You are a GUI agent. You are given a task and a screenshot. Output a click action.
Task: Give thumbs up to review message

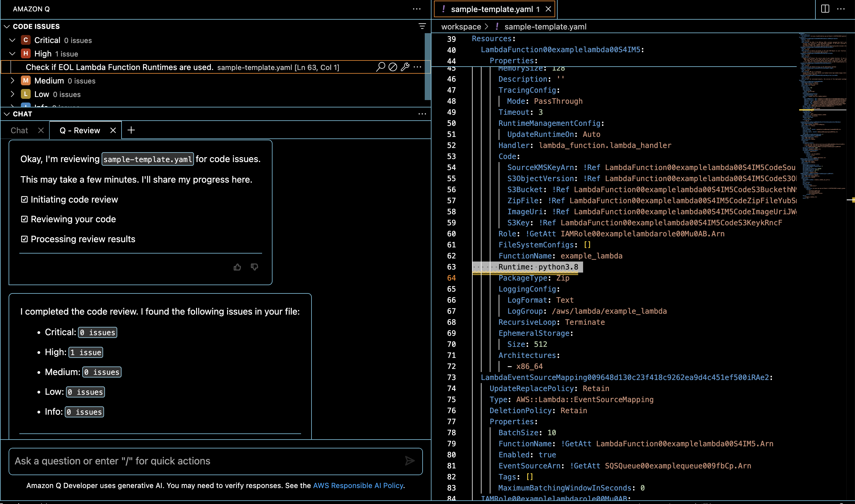tap(237, 267)
